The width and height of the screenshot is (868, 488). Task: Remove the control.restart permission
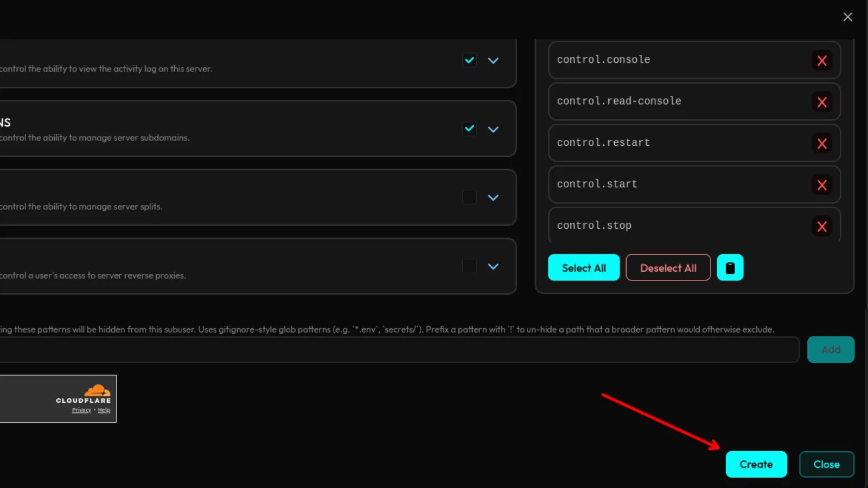(822, 143)
